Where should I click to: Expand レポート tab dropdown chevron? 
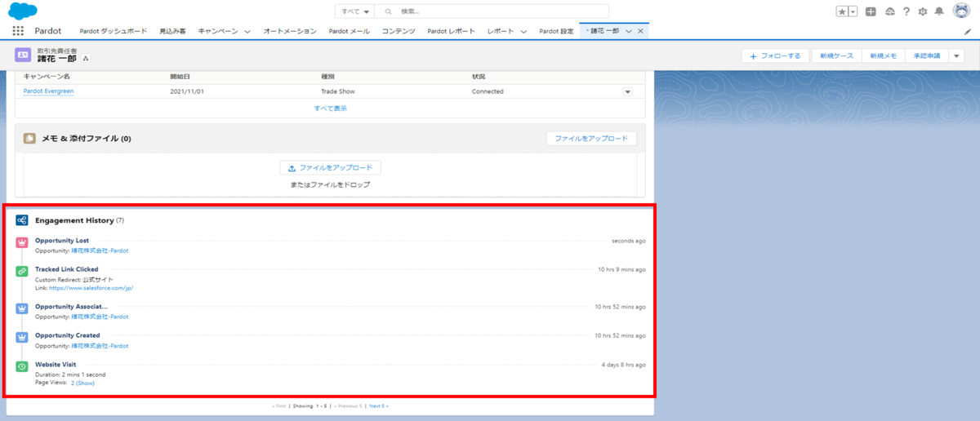(523, 31)
